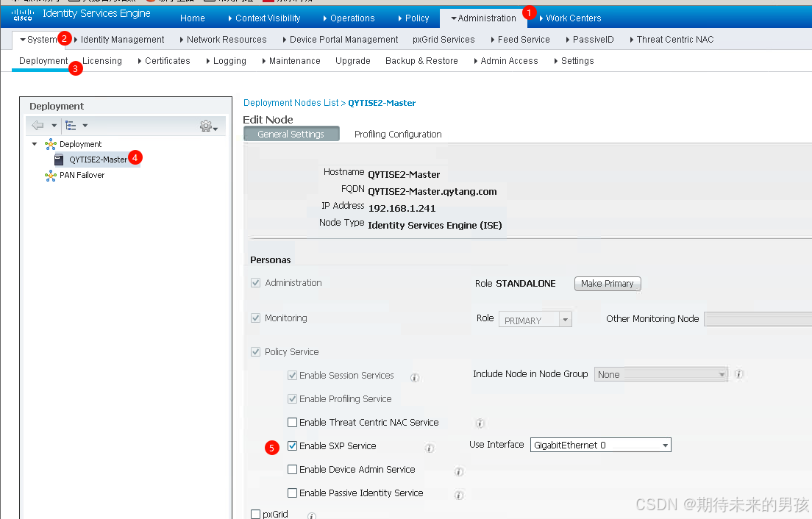812x519 pixels.
Task: Enable Device Admin Service checkbox
Action: 292,469
